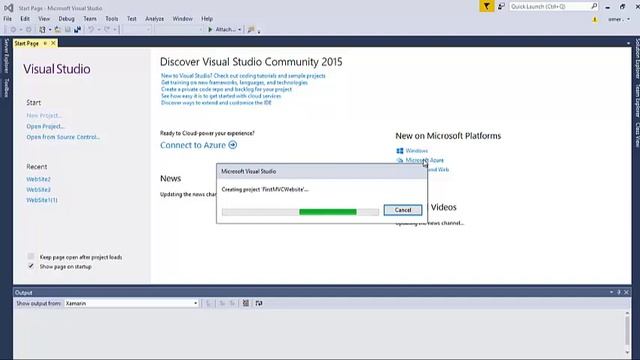Image resolution: width=640 pixels, height=360 pixels.
Task: Expand the Undo history dropdown arrow
Action: point(99,30)
